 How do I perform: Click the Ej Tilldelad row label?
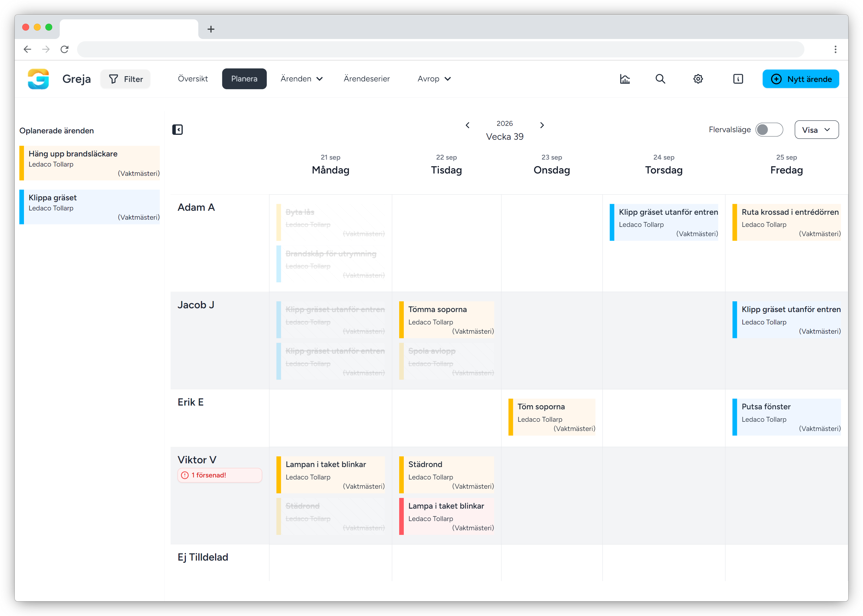pyautogui.click(x=203, y=557)
